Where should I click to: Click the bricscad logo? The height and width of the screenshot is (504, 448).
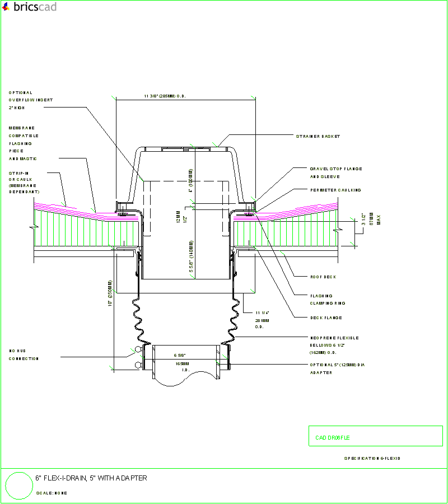click(x=29, y=7)
